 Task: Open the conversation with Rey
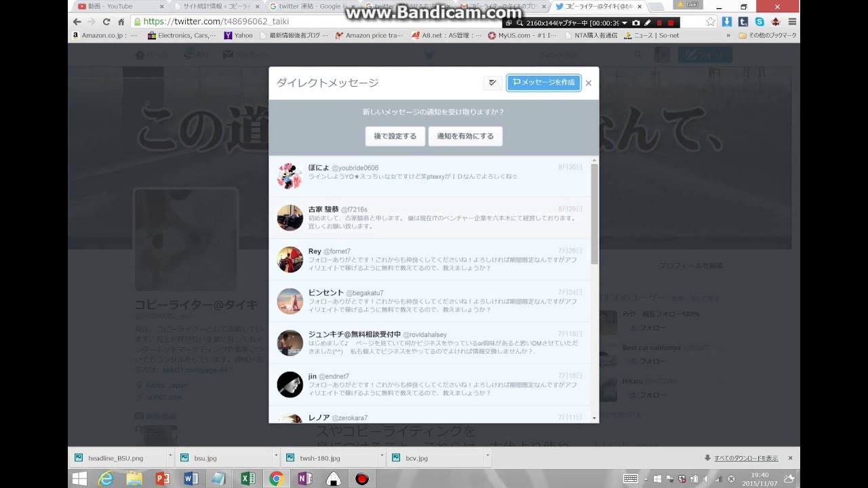point(430,260)
